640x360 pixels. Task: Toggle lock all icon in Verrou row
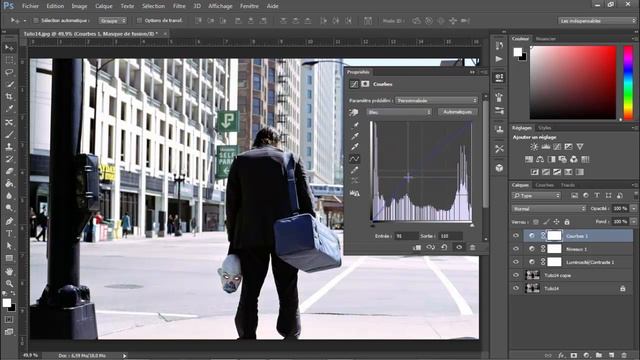pos(567,222)
